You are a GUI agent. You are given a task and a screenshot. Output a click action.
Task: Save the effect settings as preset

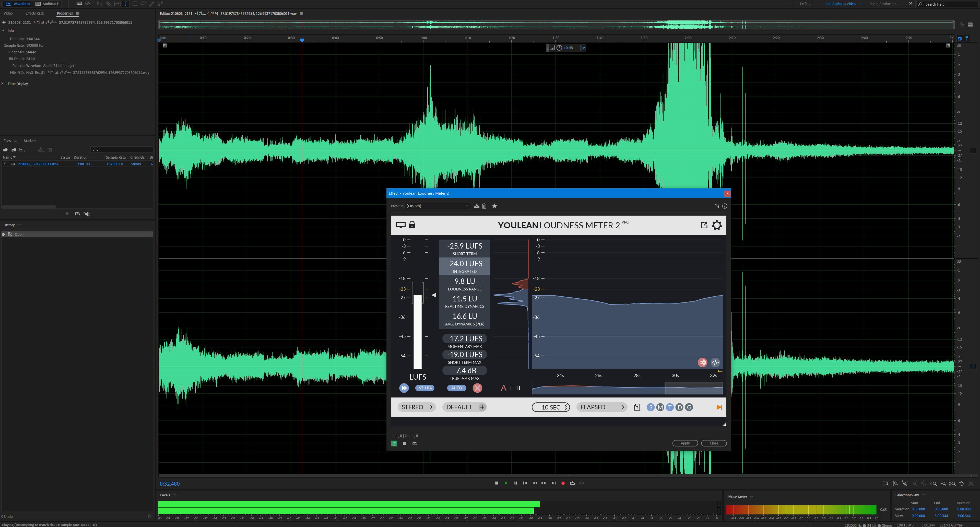click(476, 206)
